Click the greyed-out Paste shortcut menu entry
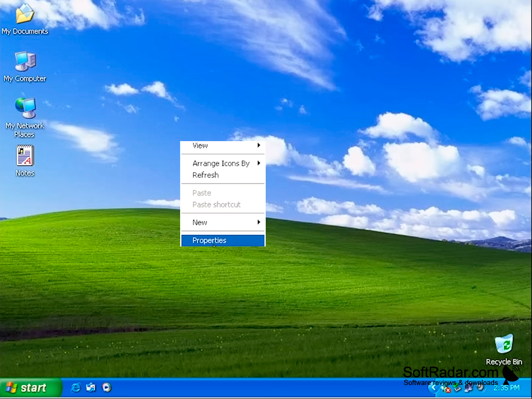The height and width of the screenshot is (399, 532). tap(223, 204)
